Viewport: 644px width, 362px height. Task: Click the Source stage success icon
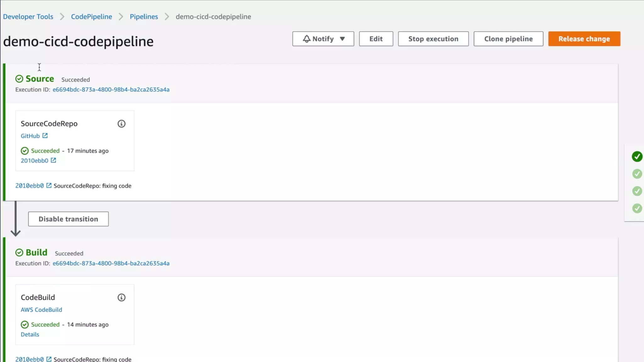coord(19,79)
